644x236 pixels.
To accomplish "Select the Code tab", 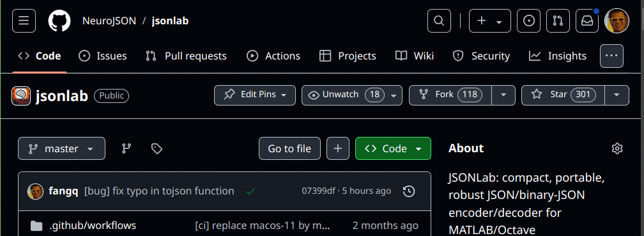I will click(x=40, y=56).
